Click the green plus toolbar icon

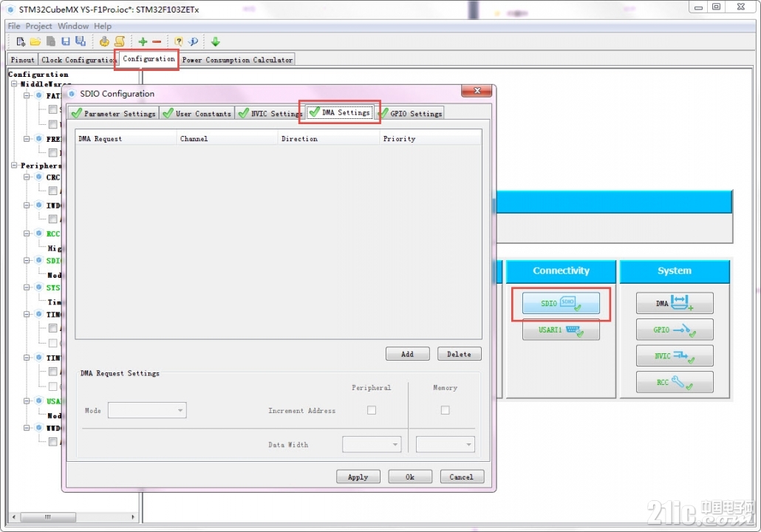click(143, 41)
